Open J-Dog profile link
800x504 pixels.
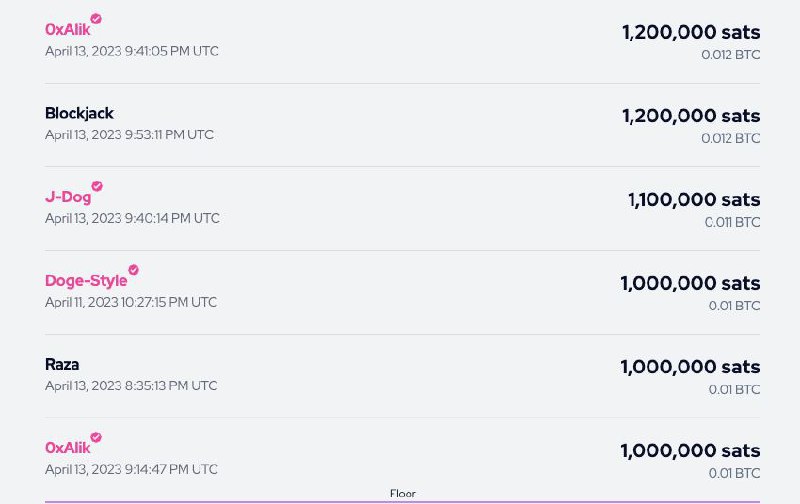point(68,197)
